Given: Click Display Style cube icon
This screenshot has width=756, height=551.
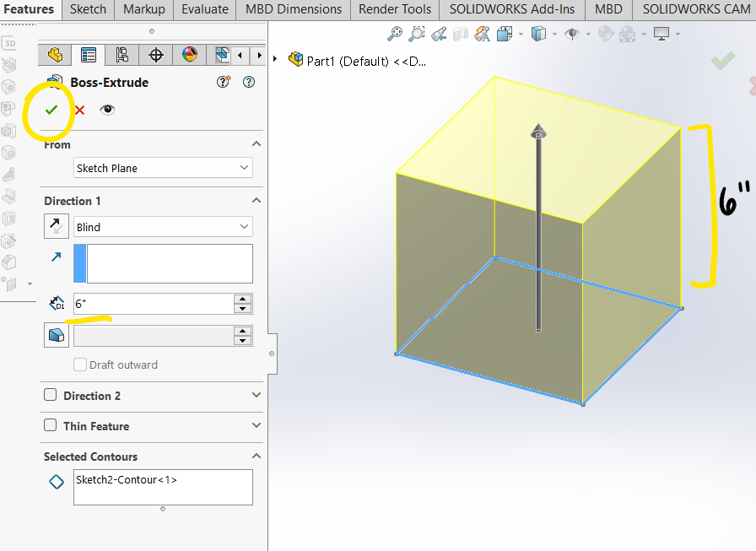Looking at the screenshot, I should click(x=538, y=34).
